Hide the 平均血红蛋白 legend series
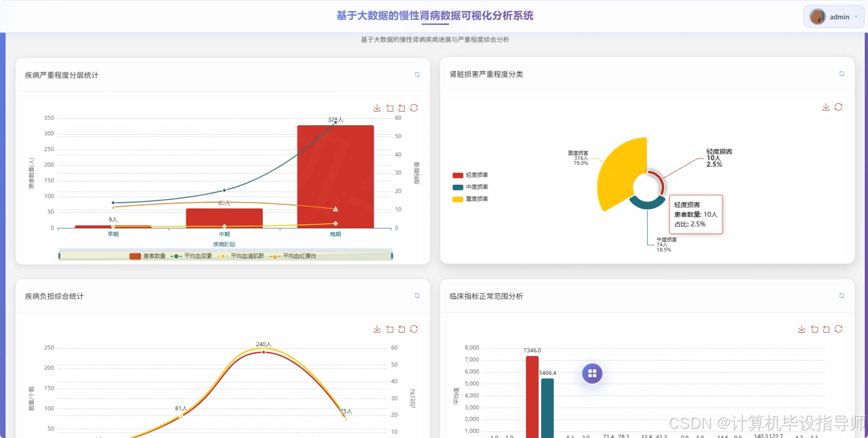Image resolution: width=868 pixels, height=438 pixels. [x=292, y=256]
